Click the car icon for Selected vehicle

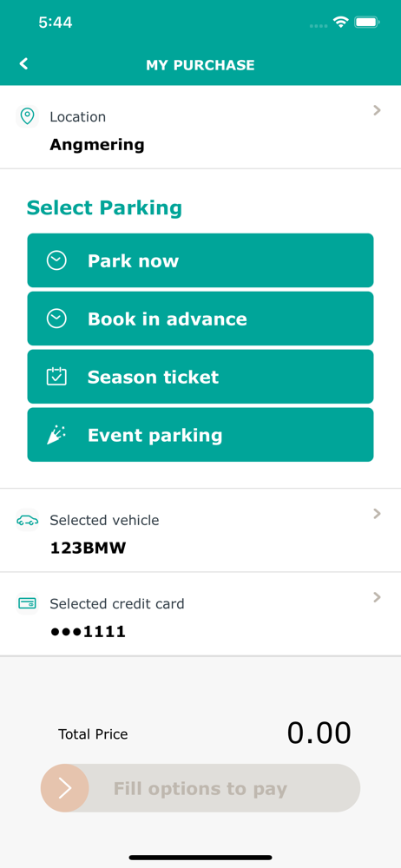(27, 520)
